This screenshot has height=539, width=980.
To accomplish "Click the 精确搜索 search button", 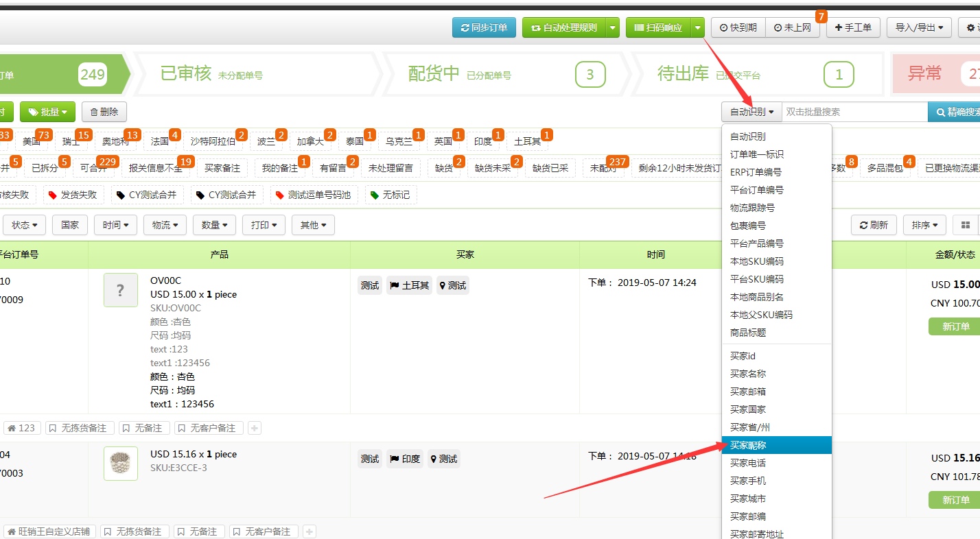I will pyautogui.click(x=954, y=112).
